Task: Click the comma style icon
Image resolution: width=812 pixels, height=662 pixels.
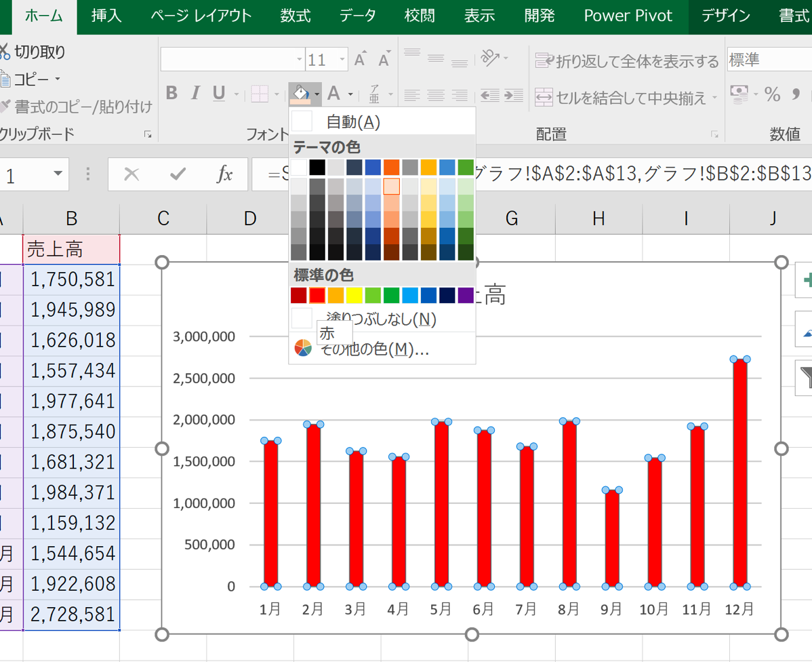Action: (796, 94)
